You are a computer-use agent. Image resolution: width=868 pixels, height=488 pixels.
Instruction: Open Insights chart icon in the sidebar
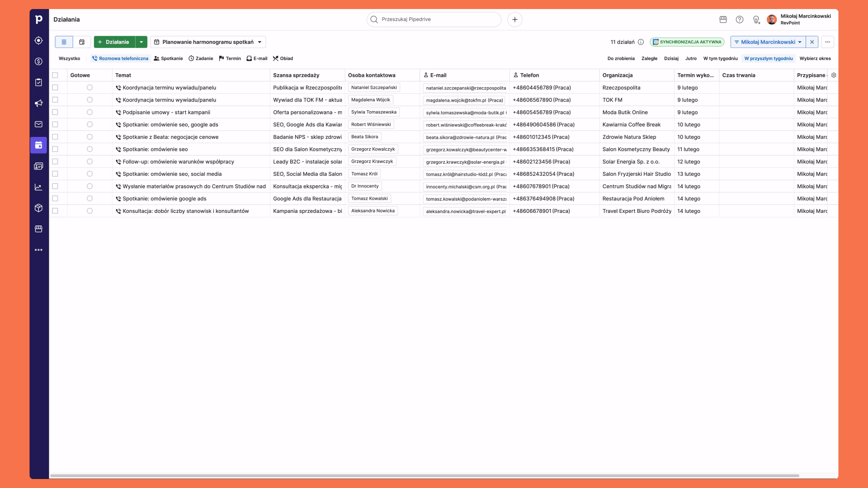pos(38,186)
